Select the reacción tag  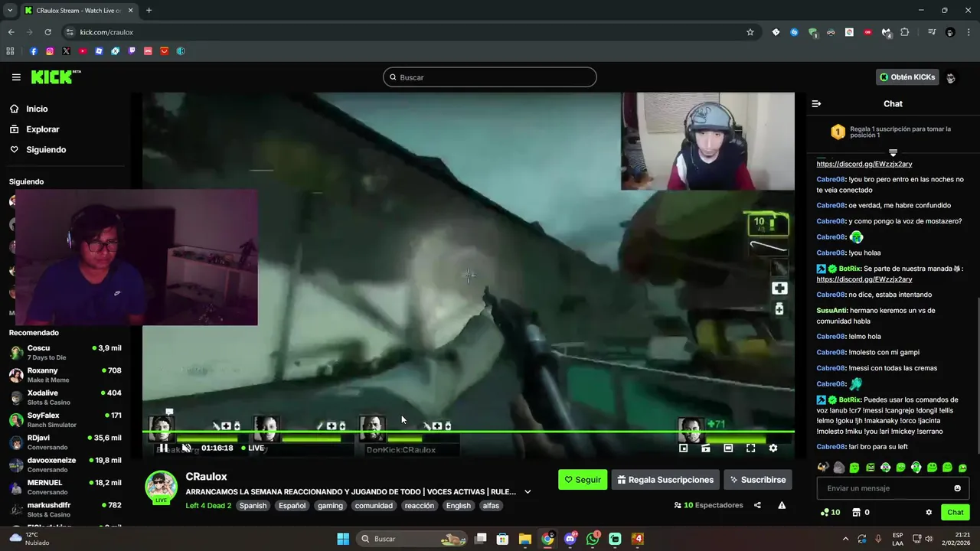(420, 505)
